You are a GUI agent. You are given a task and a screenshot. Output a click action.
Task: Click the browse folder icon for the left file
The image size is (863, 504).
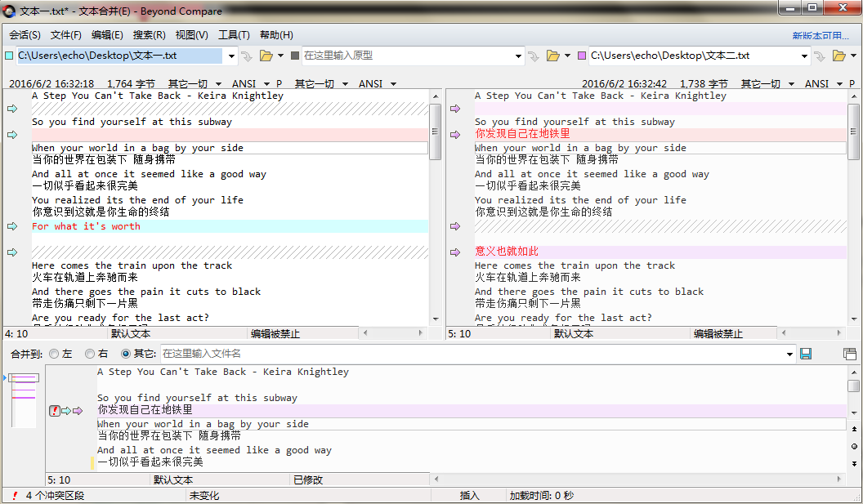pos(266,56)
